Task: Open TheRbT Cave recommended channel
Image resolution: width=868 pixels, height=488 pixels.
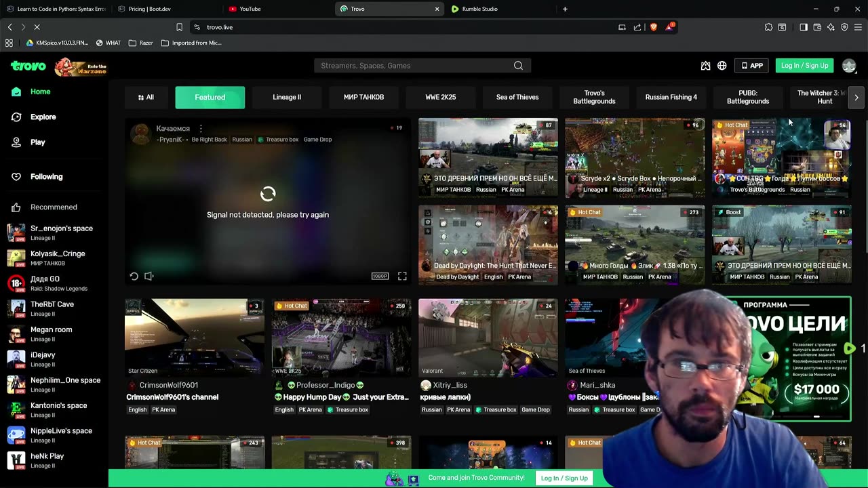Action: tap(54, 308)
